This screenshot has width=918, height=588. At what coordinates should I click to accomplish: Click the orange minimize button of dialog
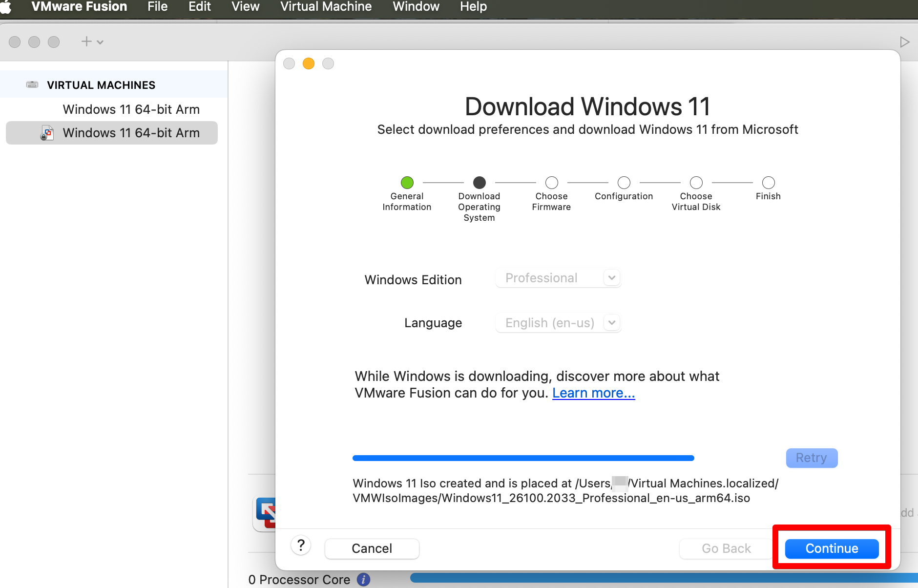(x=309, y=63)
